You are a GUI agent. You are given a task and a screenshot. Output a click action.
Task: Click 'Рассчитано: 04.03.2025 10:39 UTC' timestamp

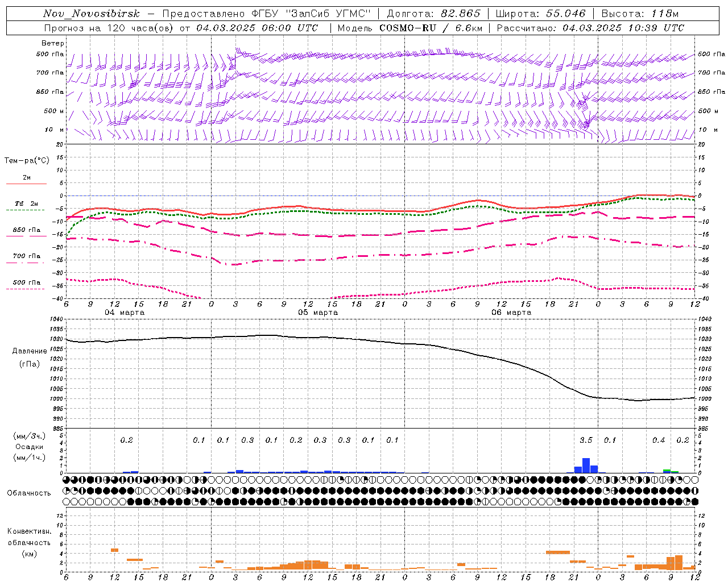coord(590,28)
